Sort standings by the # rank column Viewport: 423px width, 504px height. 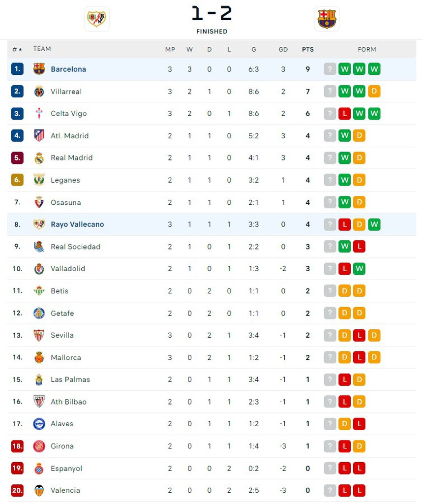point(17,49)
